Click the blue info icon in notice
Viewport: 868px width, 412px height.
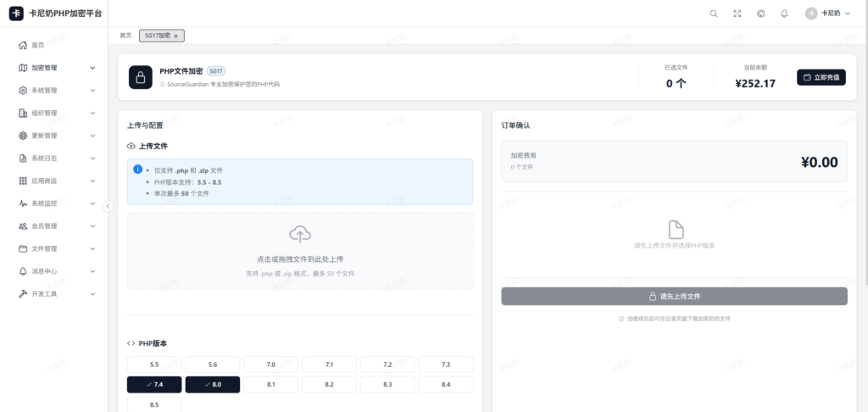coord(138,169)
